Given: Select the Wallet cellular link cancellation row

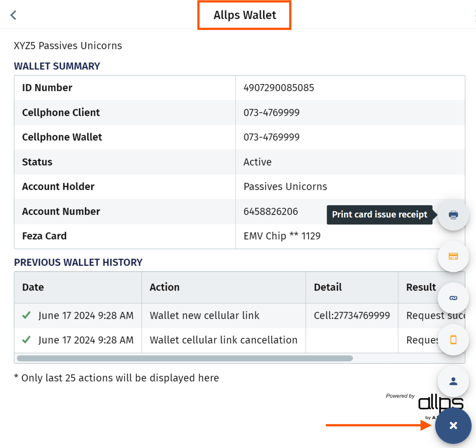Looking at the screenshot, I should (239, 340).
